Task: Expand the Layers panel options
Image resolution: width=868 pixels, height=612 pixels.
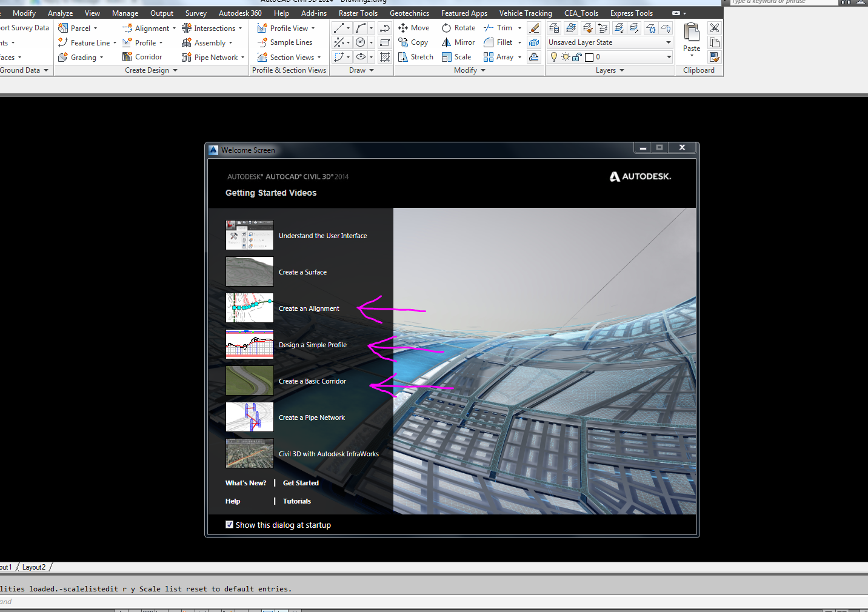Action: pyautogui.click(x=610, y=70)
